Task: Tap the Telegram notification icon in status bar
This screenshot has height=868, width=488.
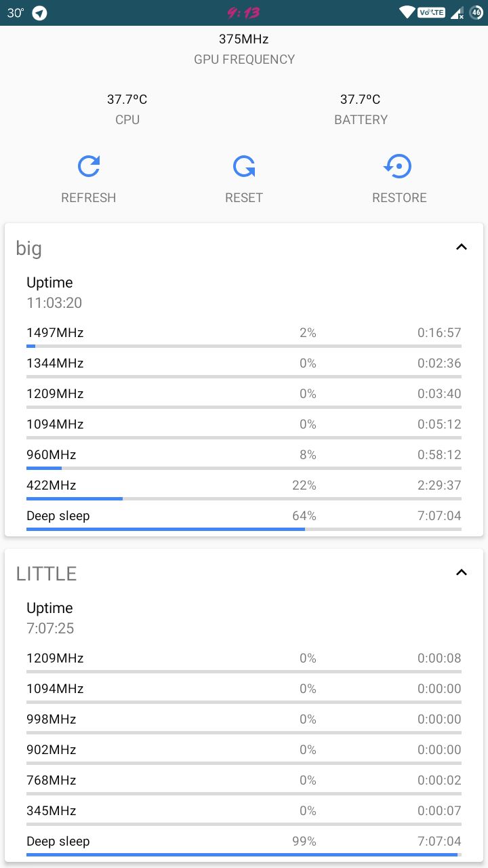Action: (x=40, y=13)
